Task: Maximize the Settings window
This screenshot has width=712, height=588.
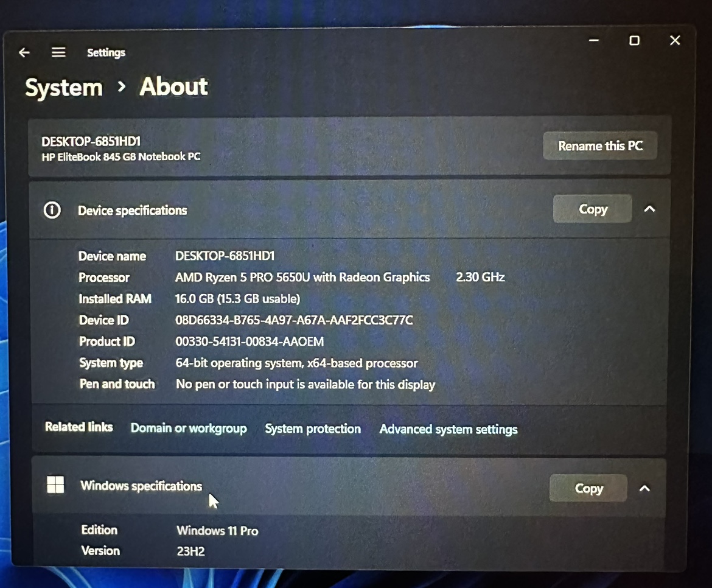Action: pyautogui.click(x=634, y=41)
